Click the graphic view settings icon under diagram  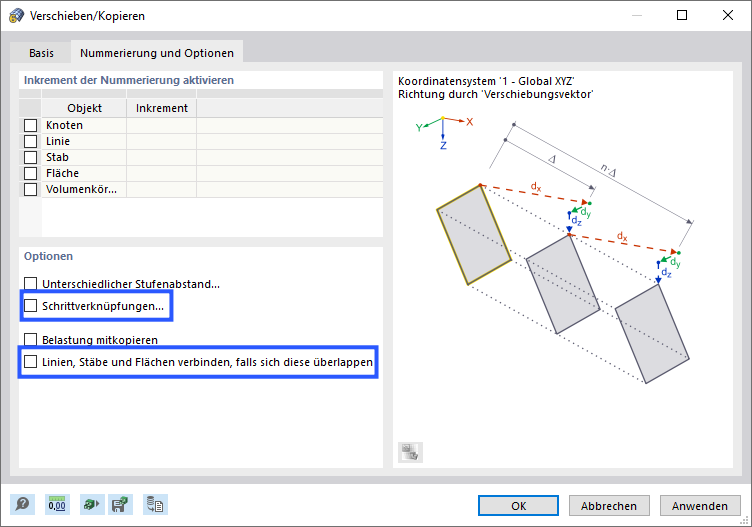tap(410, 452)
